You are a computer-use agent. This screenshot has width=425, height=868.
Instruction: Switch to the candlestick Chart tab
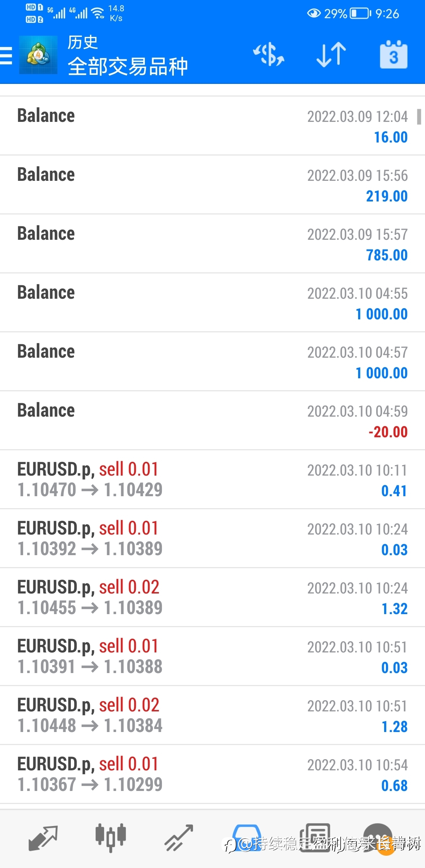(111, 837)
